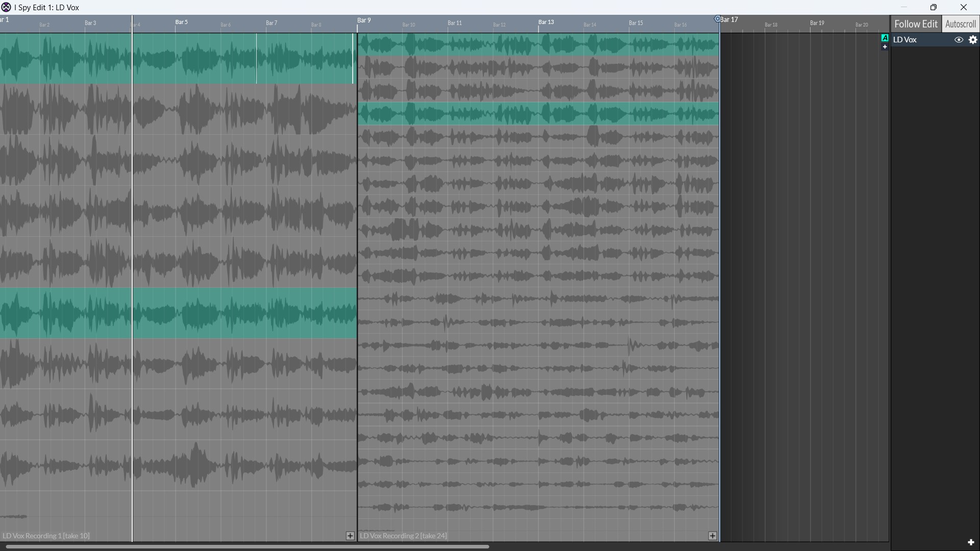Click Bar 10 label on the ruler
The image size is (980, 551).
[409, 24]
